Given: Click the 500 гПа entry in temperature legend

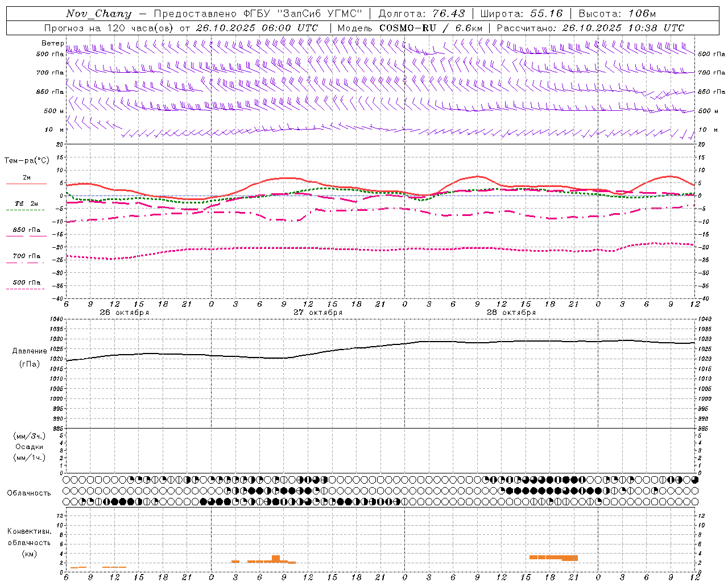Looking at the screenshot, I should click(x=27, y=282).
